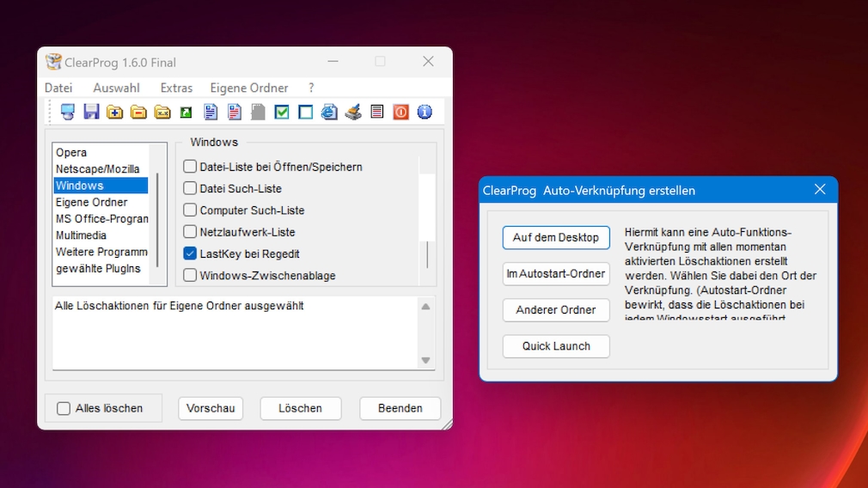
Task: Tick the Netzlaufwerk-Liste checkbox
Action: [190, 231]
